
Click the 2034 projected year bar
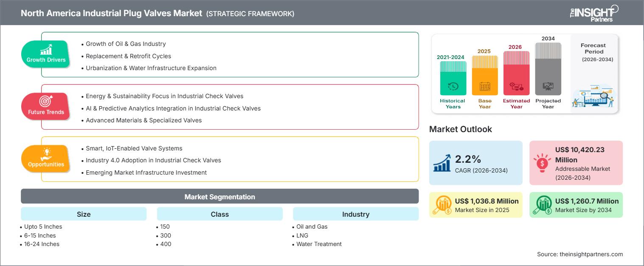[x=548, y=69]
